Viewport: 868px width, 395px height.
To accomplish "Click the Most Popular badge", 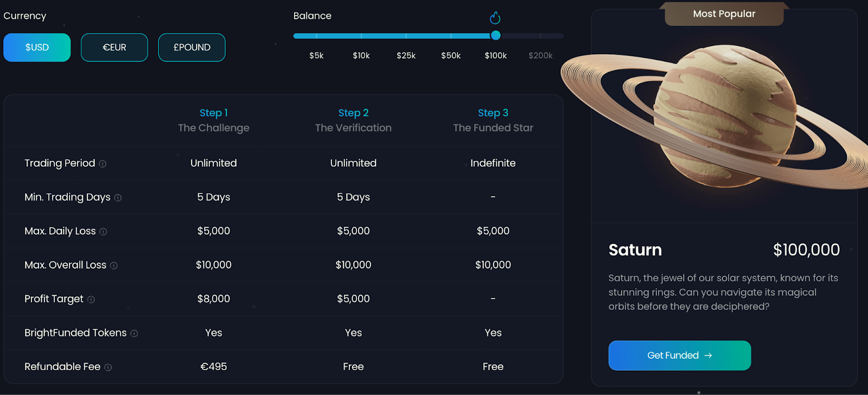I will 724,14.
